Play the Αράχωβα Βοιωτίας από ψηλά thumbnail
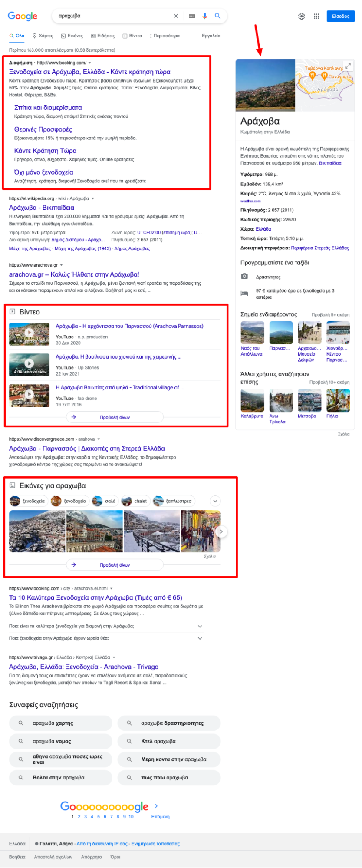The height and width of the screenshot is (868, 362). [29, 395]
